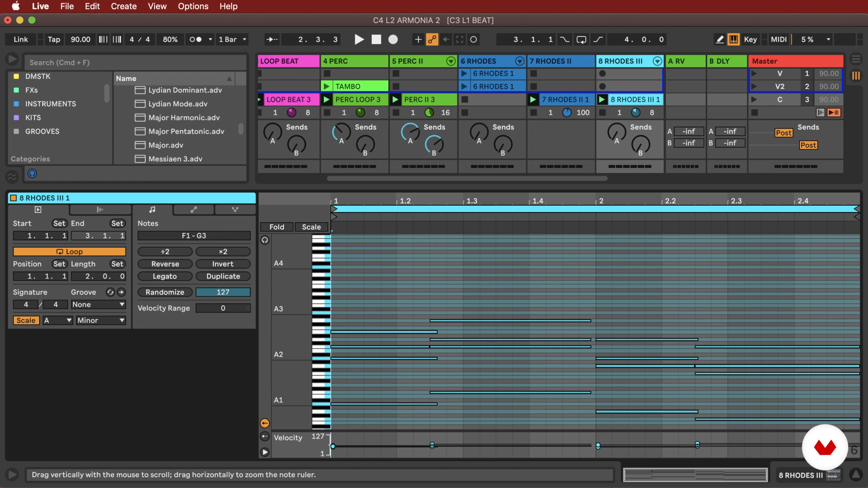
Task: Toggle the piano roll Scale highlight button
Action: click(311, 227)
